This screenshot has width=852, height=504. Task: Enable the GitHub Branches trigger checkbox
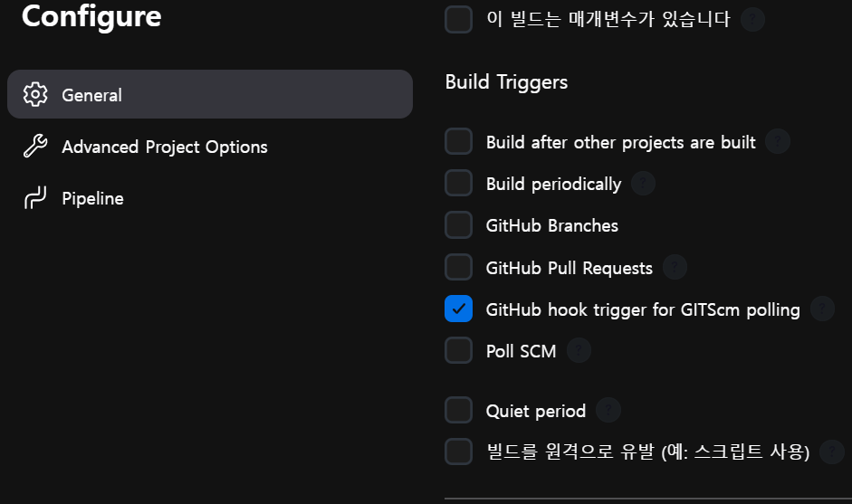click(x=459, y=224)
